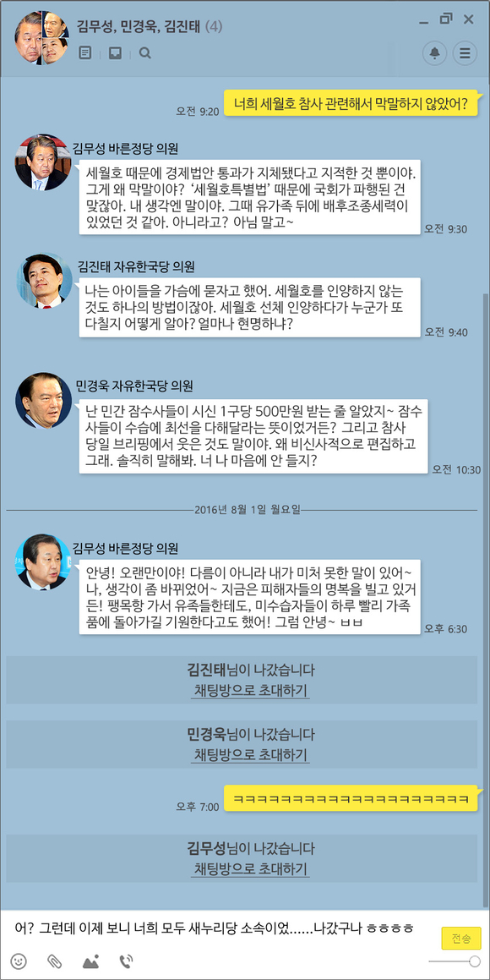Maximize the chat window
Screen dimensions: 490x980
tap(446, 19)
